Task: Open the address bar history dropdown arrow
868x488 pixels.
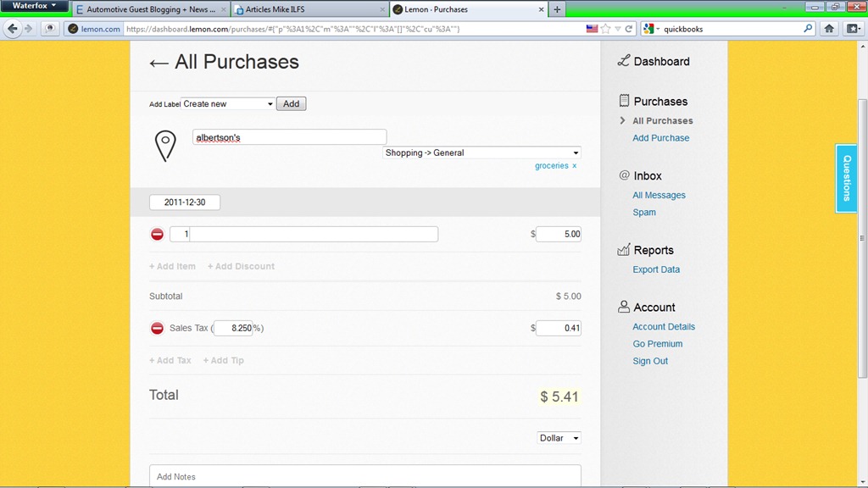Action: (618, 29)
